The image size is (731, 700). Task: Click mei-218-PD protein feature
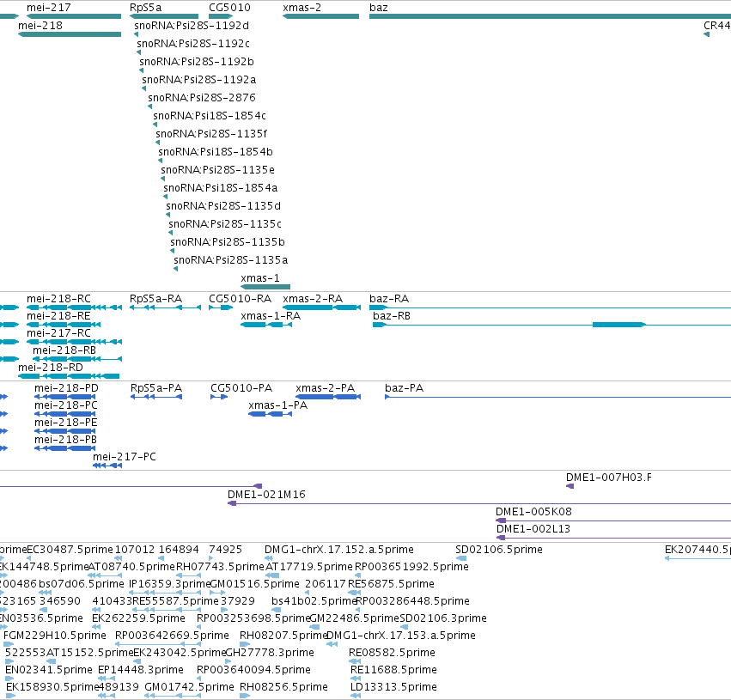coord(64,397)
